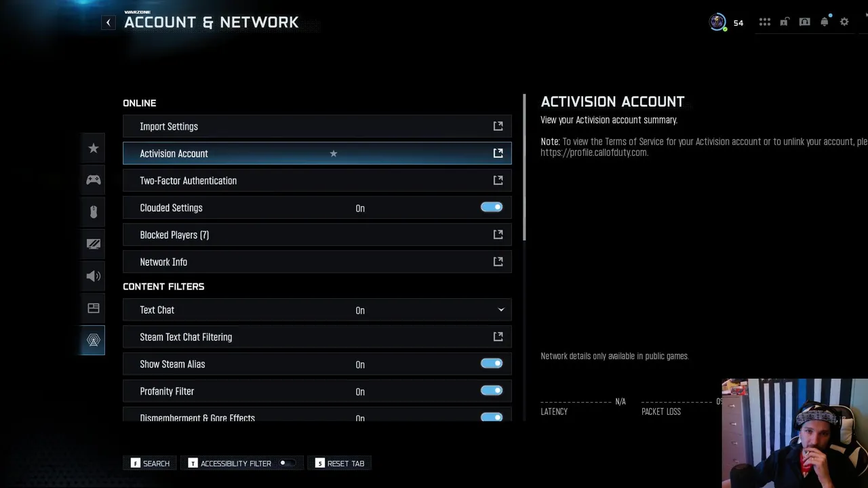Click the notifications bell icon
The width and height of the screenshot is (868, 488).
(825, 22)
